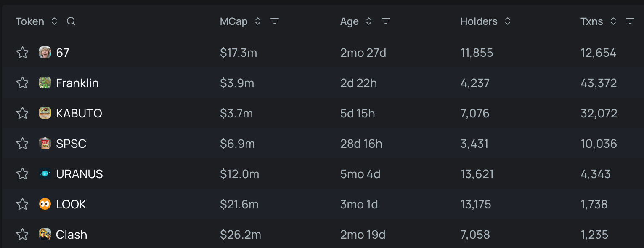Toggle the star next to Franklin
This screenshot has width=644, height=248.
tap(22, 83)
